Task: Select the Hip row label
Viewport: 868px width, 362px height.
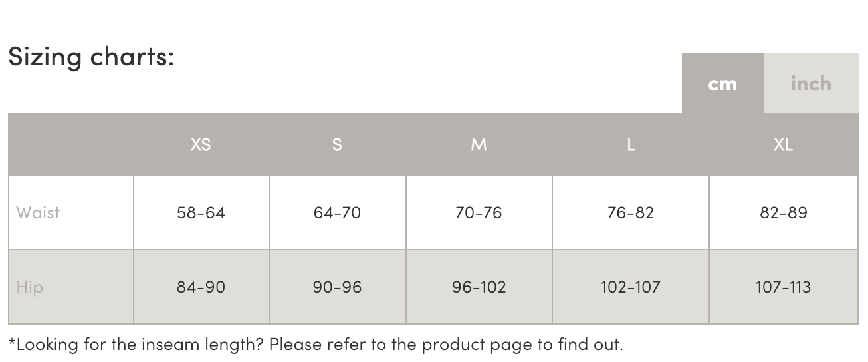Action: click(x=30, y=287)
